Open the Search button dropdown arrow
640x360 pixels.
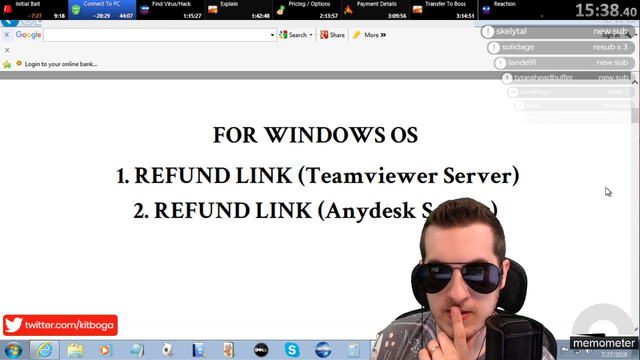311,35
